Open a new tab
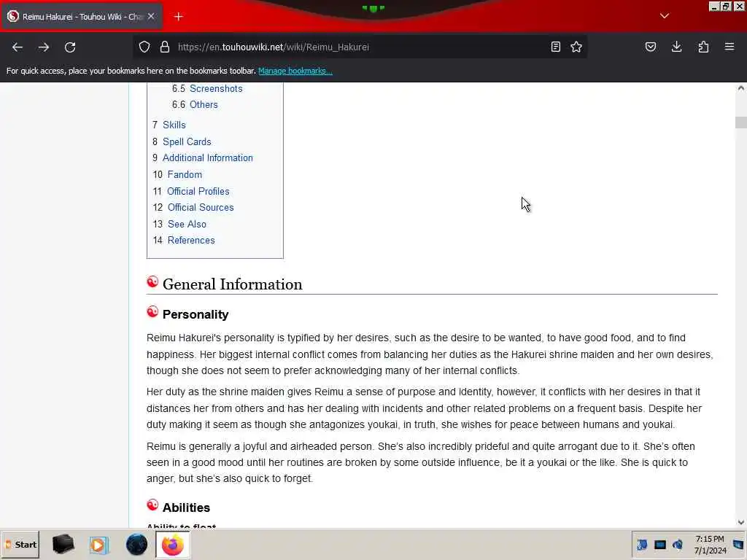This screenshot has width=747, height=560. [x=179, y=17]
